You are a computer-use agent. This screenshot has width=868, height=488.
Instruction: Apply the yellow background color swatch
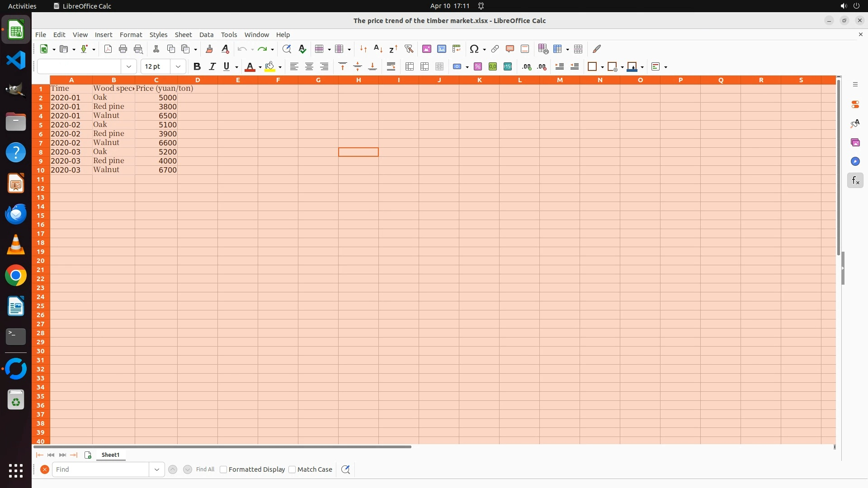(x=270, y=66)
